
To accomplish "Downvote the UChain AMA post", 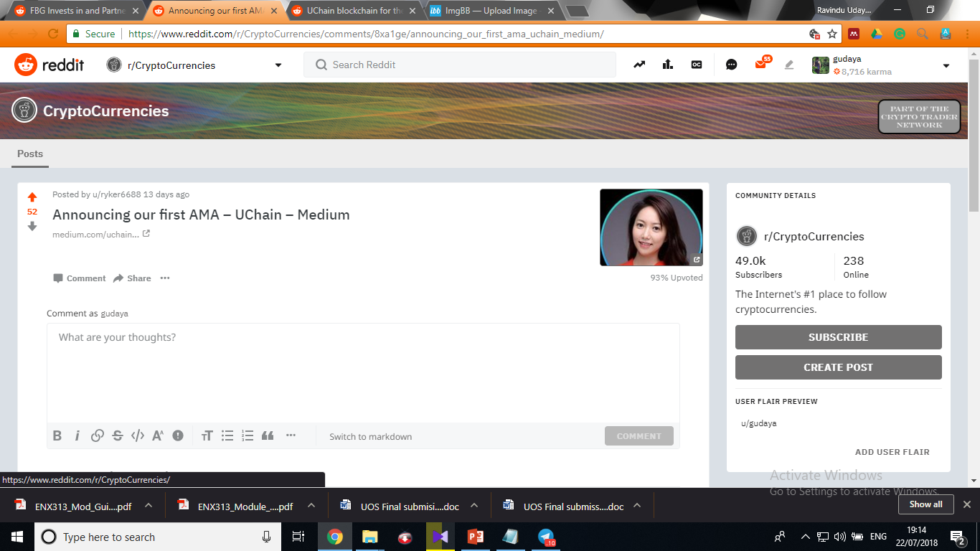I will click(x=32, y=226).
